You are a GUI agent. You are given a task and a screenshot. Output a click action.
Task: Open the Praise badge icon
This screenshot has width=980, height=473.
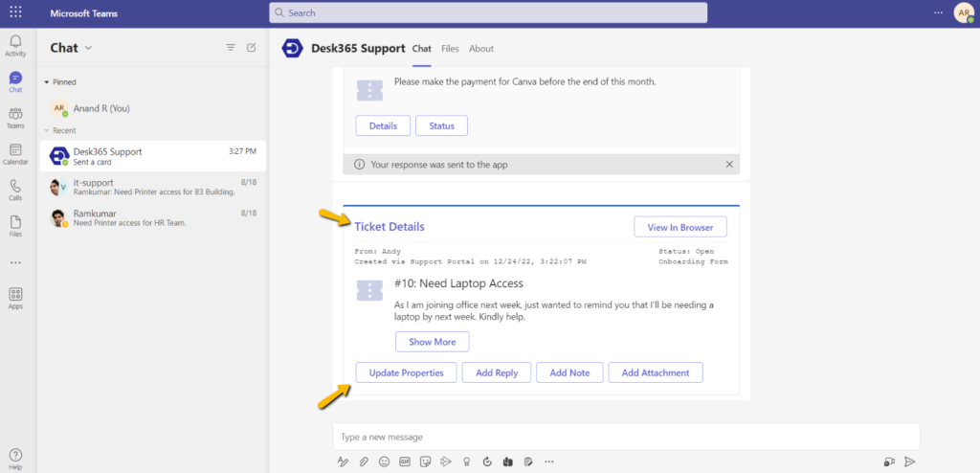(466, 462)
